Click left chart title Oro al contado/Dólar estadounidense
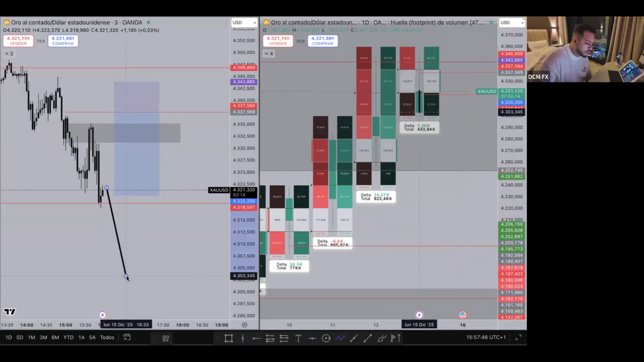Viewport: 644px width, 362px height. pyautogui.click(x=77, y=22)
